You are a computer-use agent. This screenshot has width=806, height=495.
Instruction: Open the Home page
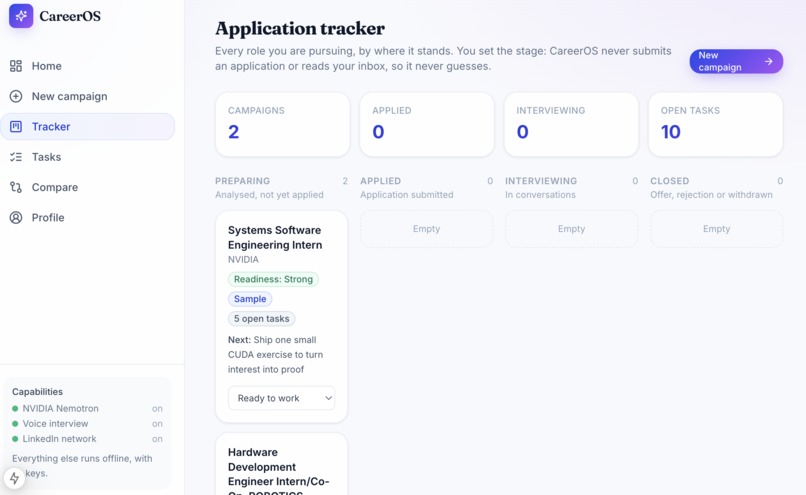click(87, 66)
